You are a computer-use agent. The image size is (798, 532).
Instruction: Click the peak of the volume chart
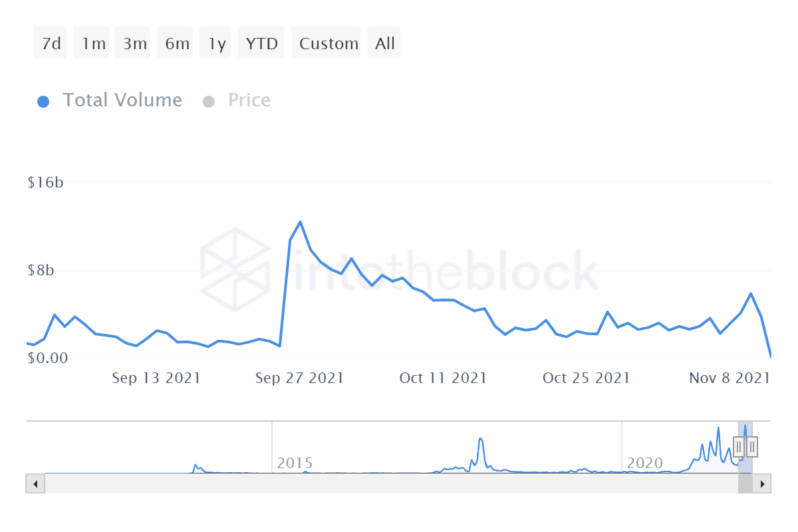pos(301,220)
